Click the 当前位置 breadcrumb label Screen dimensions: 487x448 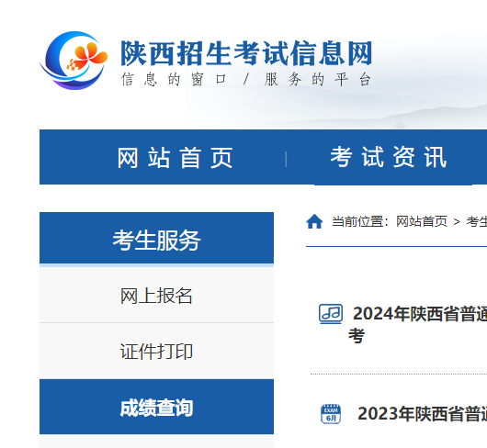click(360, 221)
